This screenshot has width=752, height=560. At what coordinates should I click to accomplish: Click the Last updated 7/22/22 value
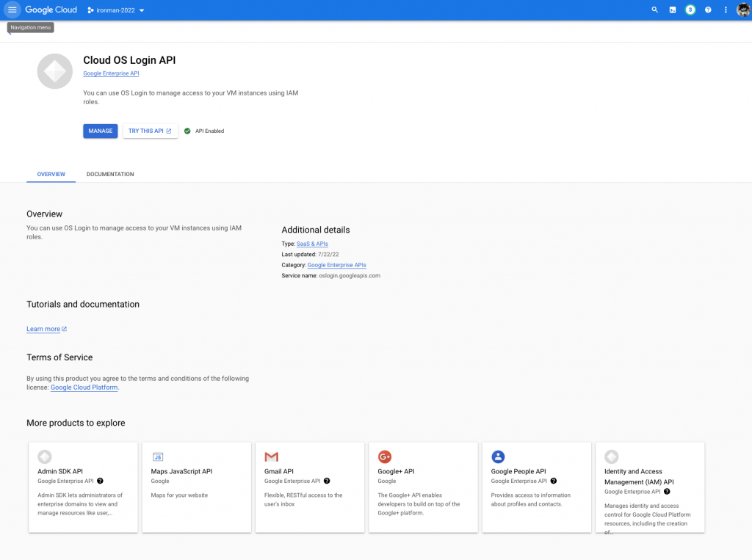click(328, 254)
